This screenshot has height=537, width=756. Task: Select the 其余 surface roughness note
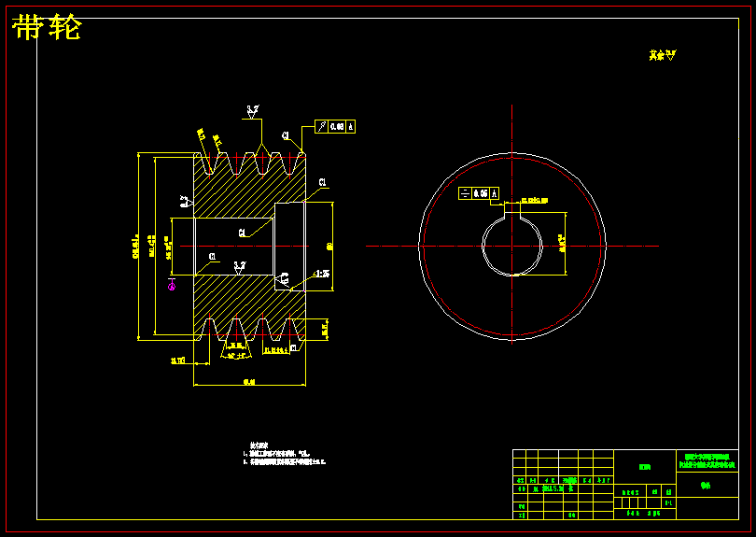point(663,55)
